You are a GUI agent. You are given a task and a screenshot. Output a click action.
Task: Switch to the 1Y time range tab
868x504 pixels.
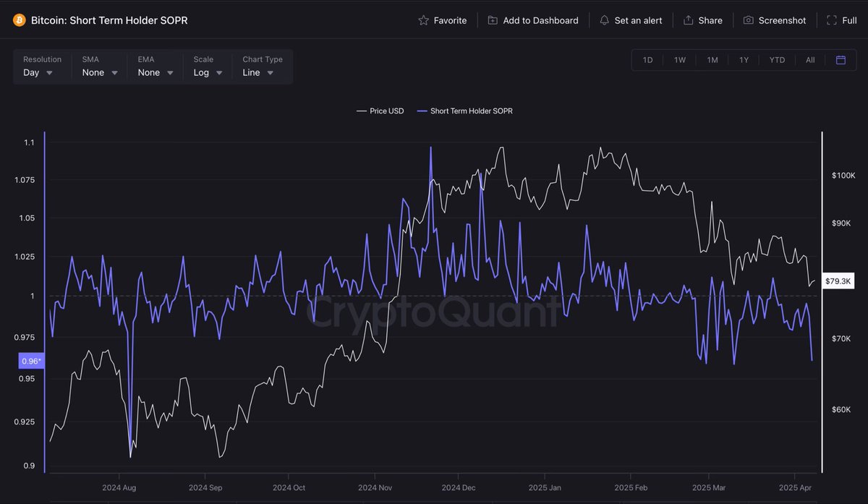click(744, 60)
